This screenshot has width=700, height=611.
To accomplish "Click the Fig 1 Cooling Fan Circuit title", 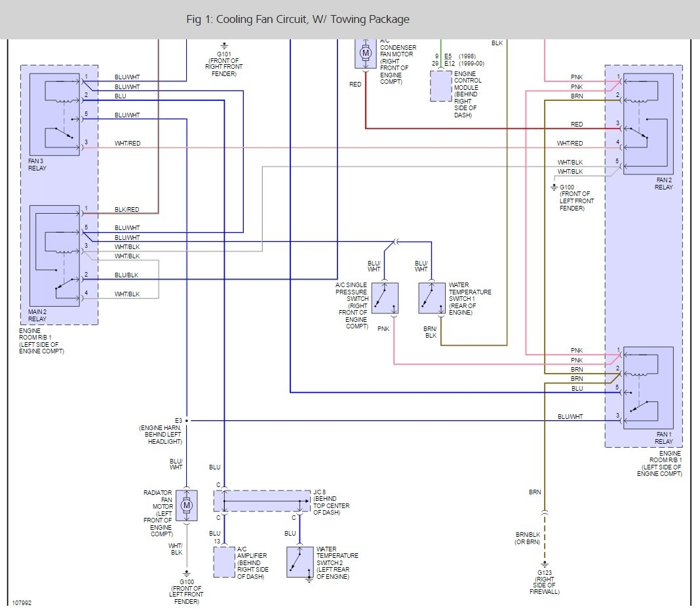I will point(298,19).
